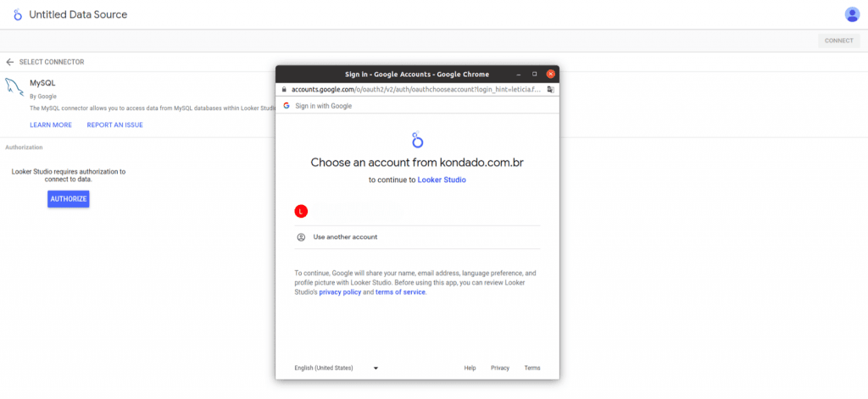The image size is (868, 399).
Task: Open the user profile avatar
Action: click(x=852, y=14)
